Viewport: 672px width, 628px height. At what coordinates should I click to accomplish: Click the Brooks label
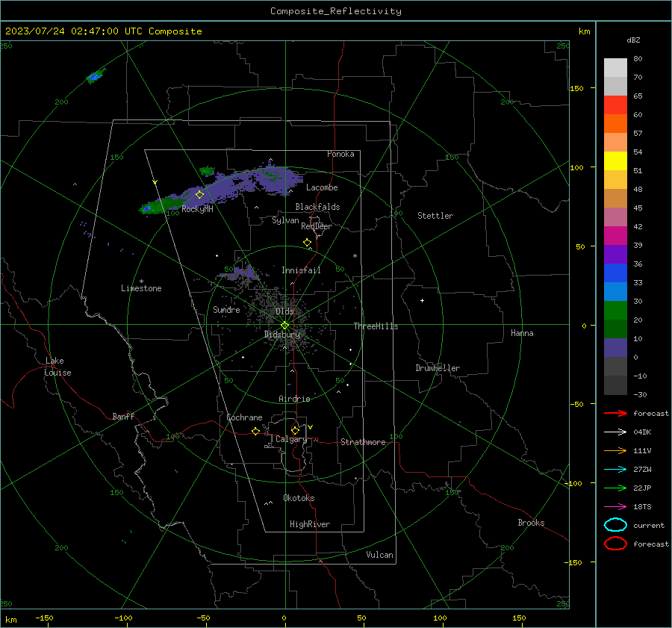pyautogui.click(x=531, y=523)
